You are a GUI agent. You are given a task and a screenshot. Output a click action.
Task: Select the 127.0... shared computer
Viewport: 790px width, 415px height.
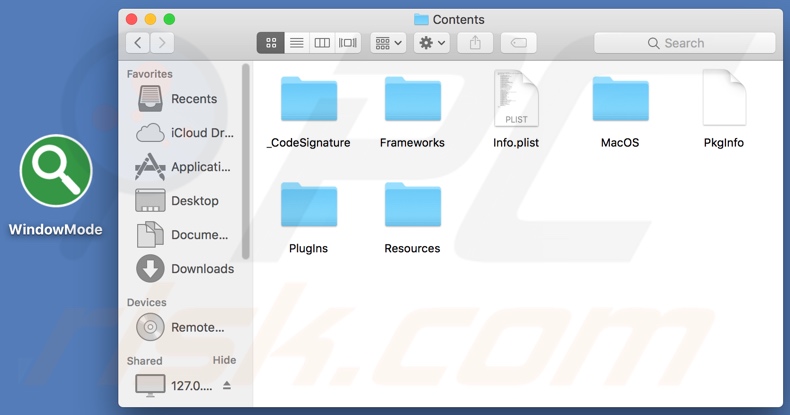click(x=174, y=386)
